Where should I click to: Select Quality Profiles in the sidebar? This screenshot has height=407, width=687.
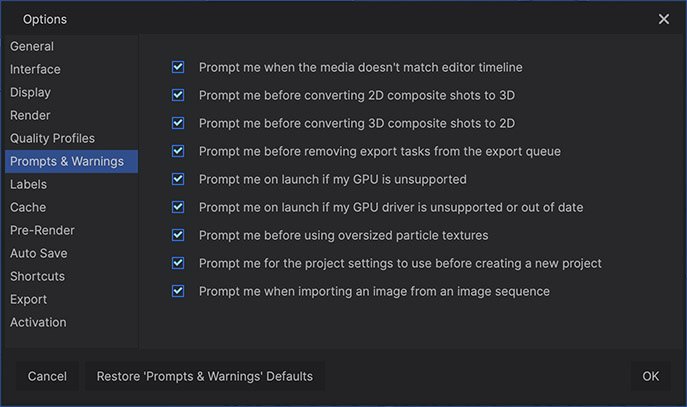coord(52,138)
